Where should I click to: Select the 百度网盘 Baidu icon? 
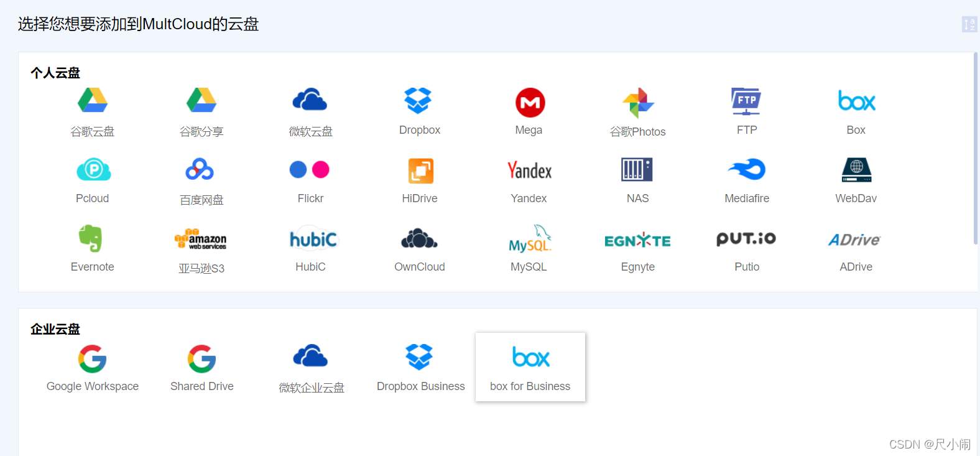(x=200, y=169)
